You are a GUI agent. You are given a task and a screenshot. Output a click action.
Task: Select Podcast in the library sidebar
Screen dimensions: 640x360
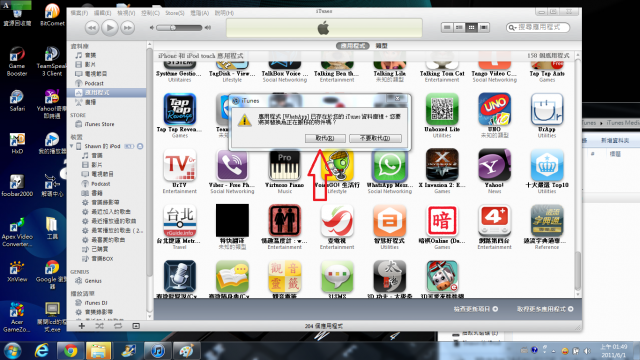[94, 83]
